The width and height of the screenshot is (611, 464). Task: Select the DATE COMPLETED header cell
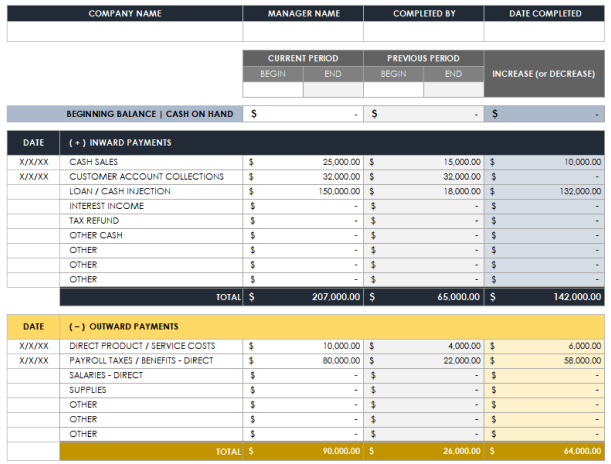click(544, 13)
